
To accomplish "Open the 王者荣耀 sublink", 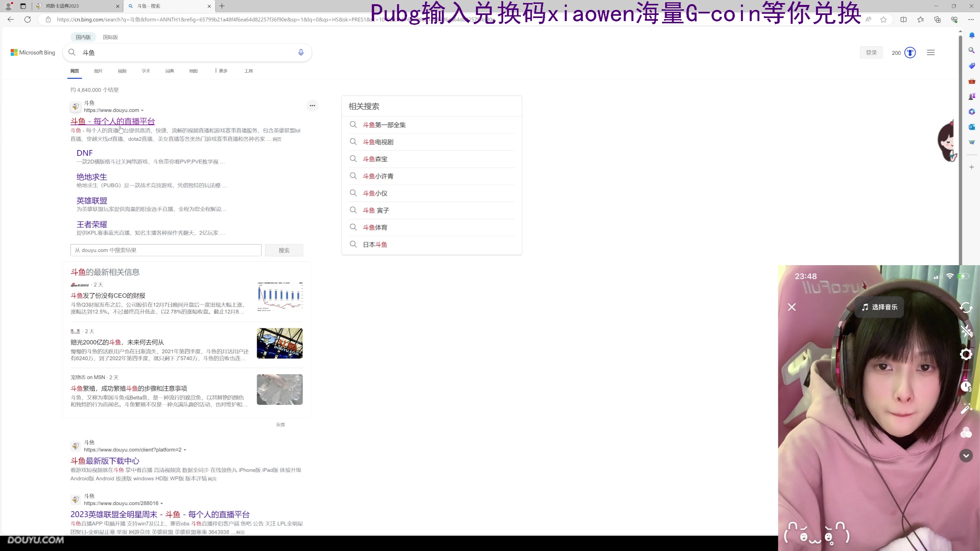I will pos(92,224).
